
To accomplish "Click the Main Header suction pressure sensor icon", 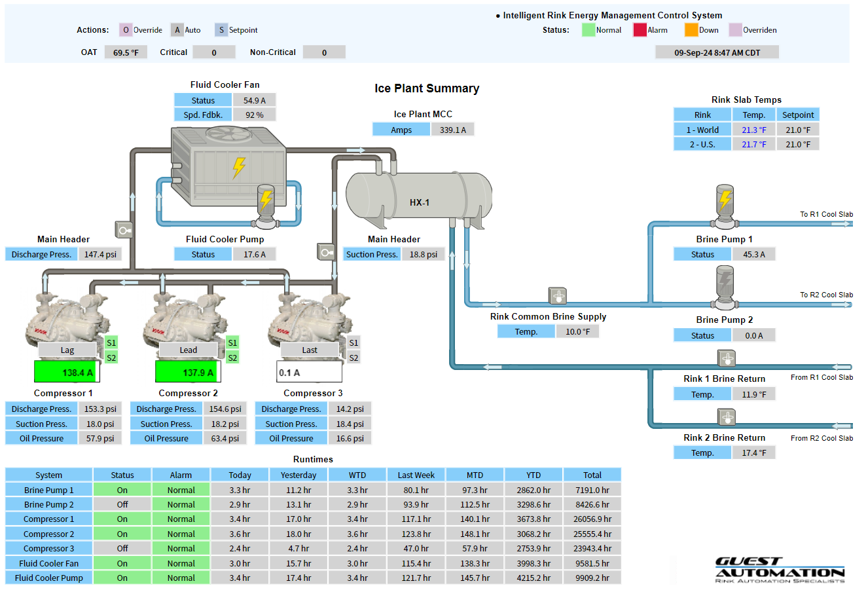I will (326, 251).
